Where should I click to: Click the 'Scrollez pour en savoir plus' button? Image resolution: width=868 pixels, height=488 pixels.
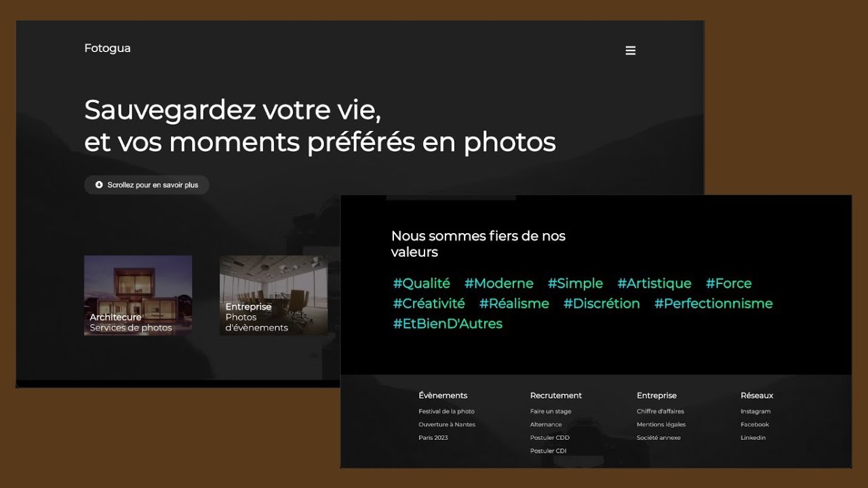click(x=146, y=185)
